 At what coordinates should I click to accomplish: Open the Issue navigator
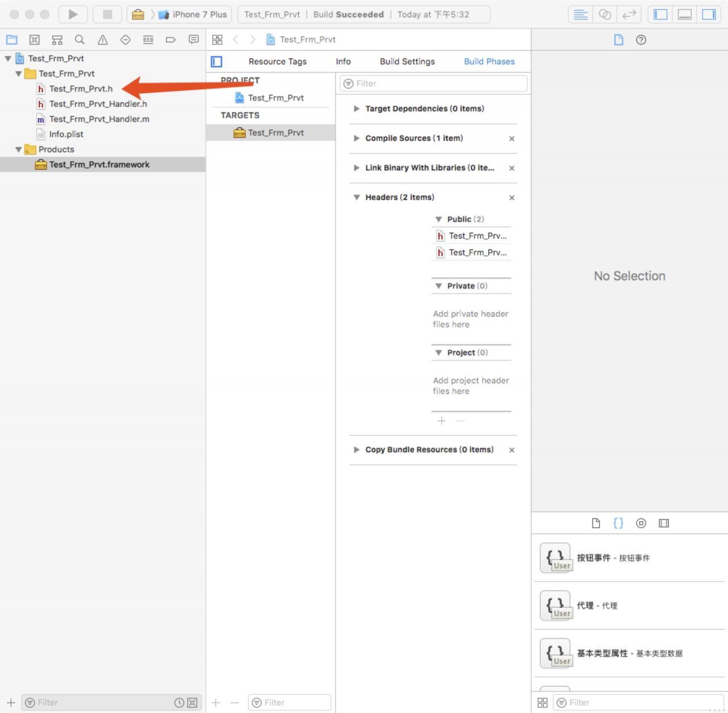(x=103, y=40)
